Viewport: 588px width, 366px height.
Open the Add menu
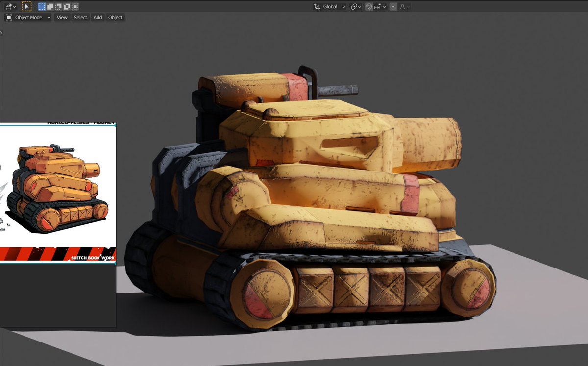coord(98,17)
